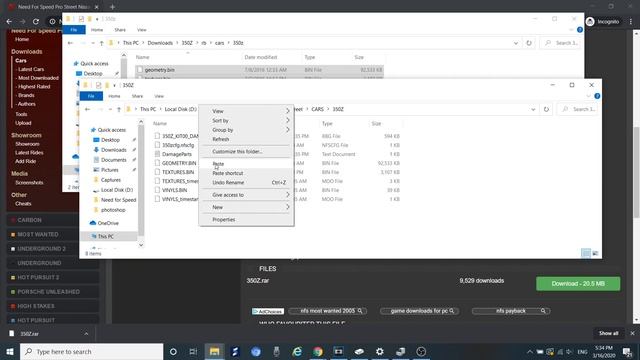Click the back arrow in front Explorer window
This screenshot has height=360, width=640.
pos(87,109)
